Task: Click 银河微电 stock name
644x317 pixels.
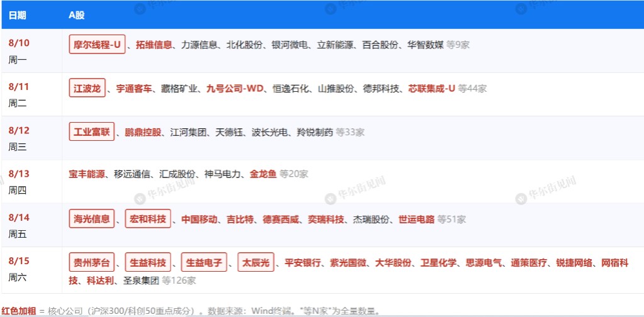Action: (x=290, y=45)
